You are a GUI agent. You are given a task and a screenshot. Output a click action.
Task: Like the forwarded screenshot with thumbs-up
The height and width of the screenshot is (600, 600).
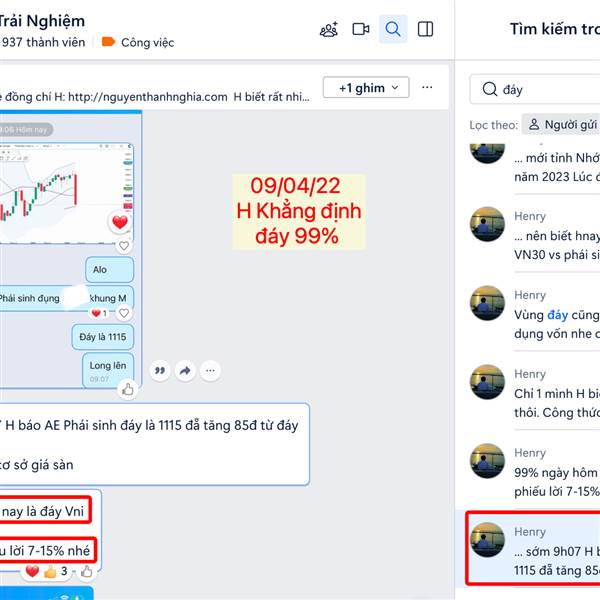tap(127, 390)
